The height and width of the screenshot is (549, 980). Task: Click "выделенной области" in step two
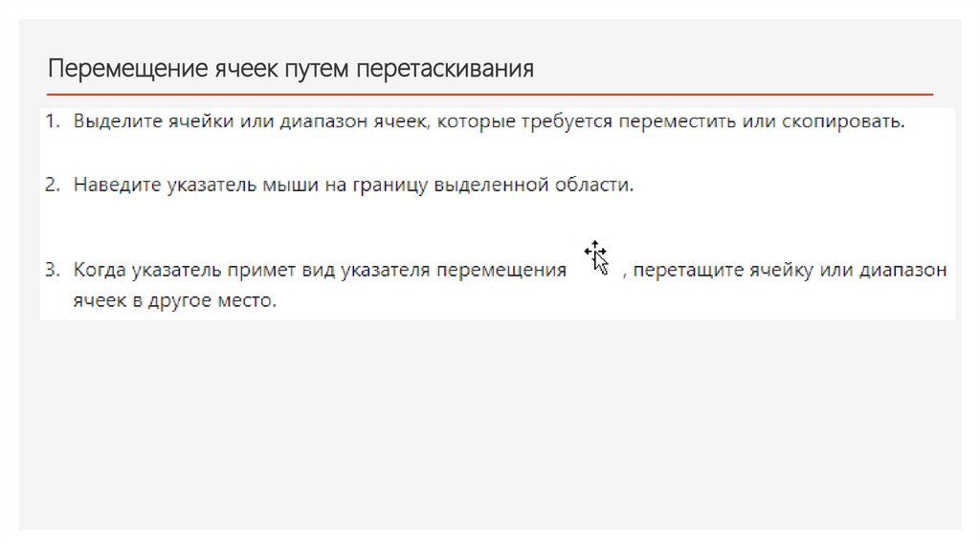pos(533,185)
